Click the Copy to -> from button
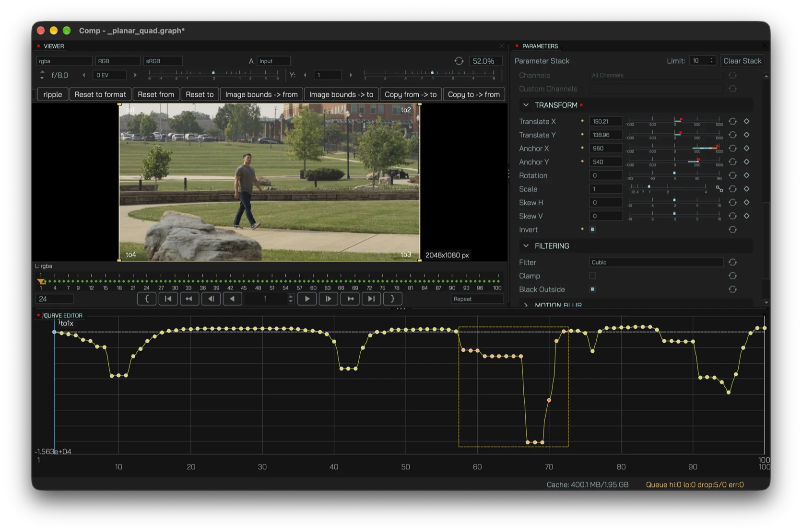The width and height of the screenshot is (802, 532). (x=474, y=94)
